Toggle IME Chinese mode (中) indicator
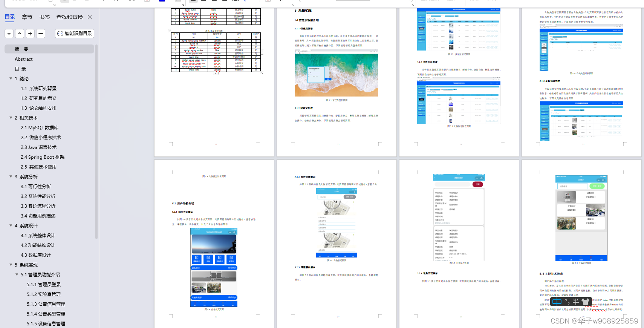This screenshot has height=328, width=644. pyautogui.click(x=557, y=302)
